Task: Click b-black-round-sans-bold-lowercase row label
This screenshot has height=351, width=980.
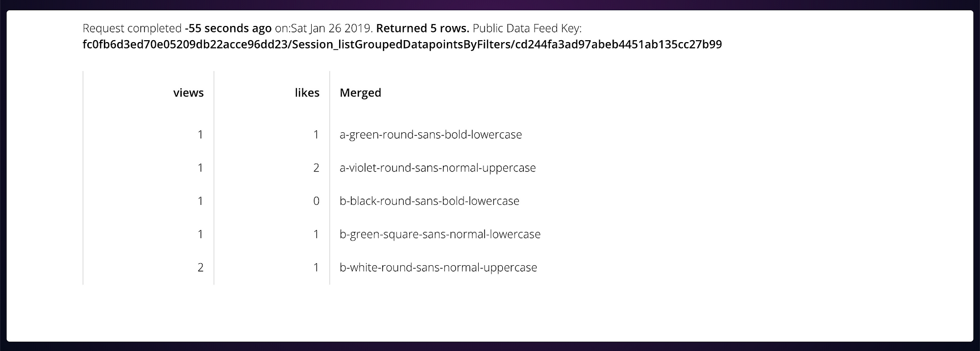Action: point(429,201)
